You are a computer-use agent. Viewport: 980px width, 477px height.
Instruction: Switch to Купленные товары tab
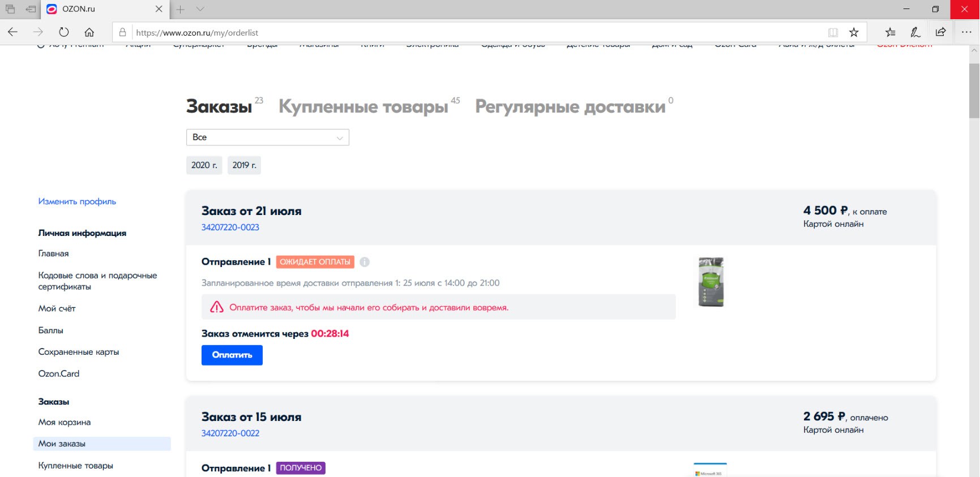pos(363,106)
